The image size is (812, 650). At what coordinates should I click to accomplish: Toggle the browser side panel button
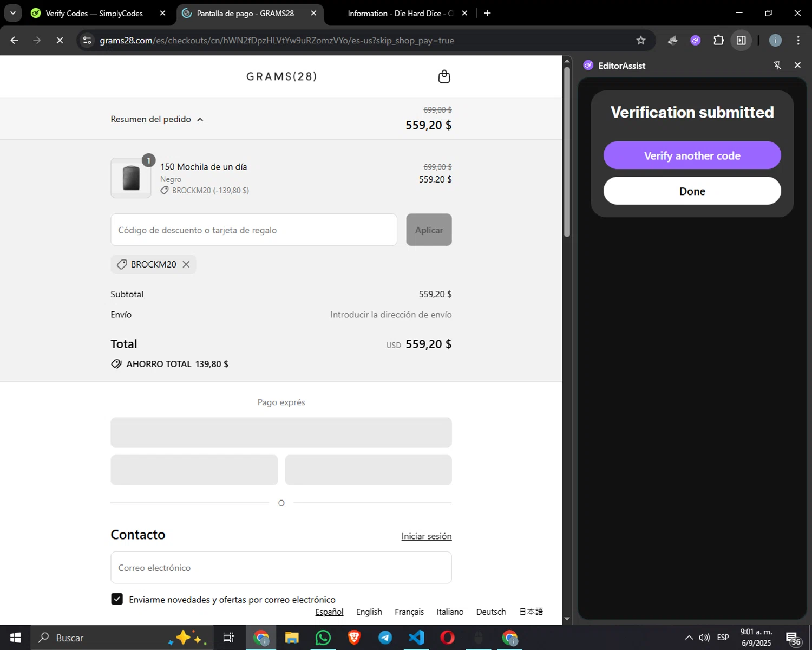[x=741, y=40]
